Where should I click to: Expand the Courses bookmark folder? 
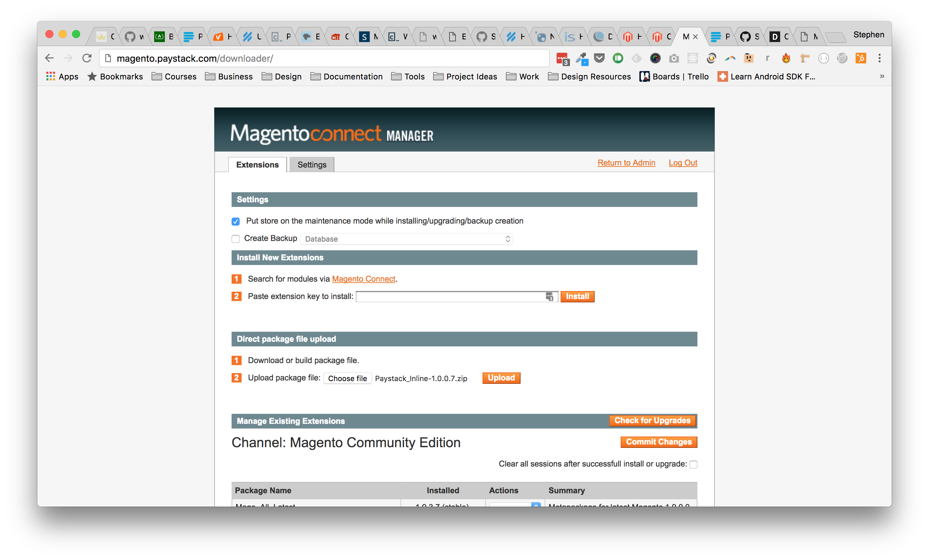point(174,76)
